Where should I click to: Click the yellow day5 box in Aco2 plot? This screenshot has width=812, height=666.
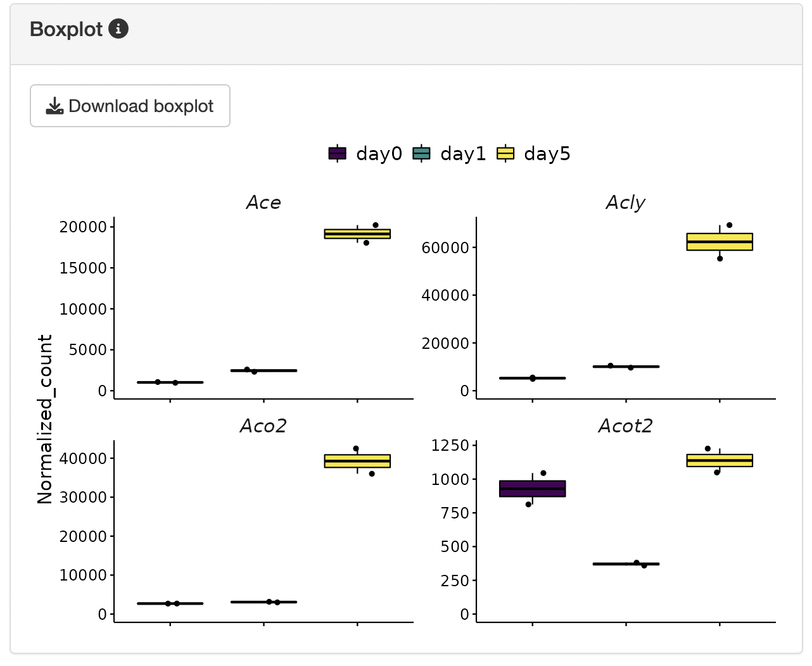[357, 461]
